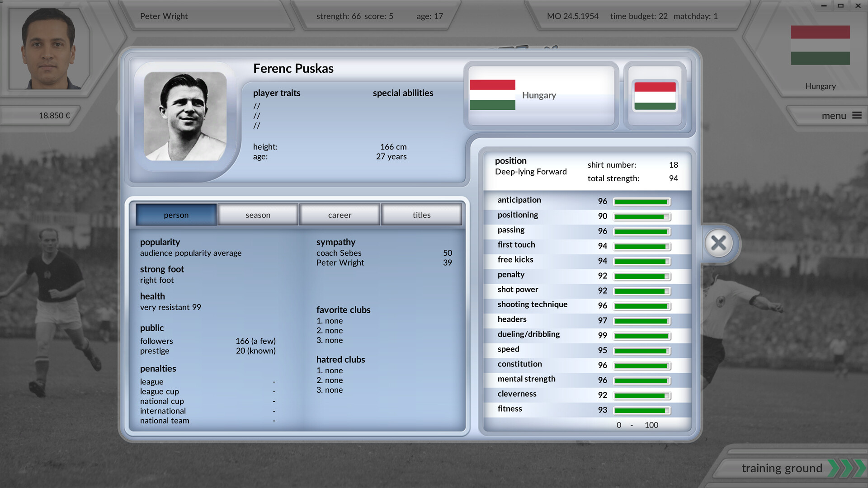Select the speed attribute bar

pyautogui.click(x=641, y=350)
